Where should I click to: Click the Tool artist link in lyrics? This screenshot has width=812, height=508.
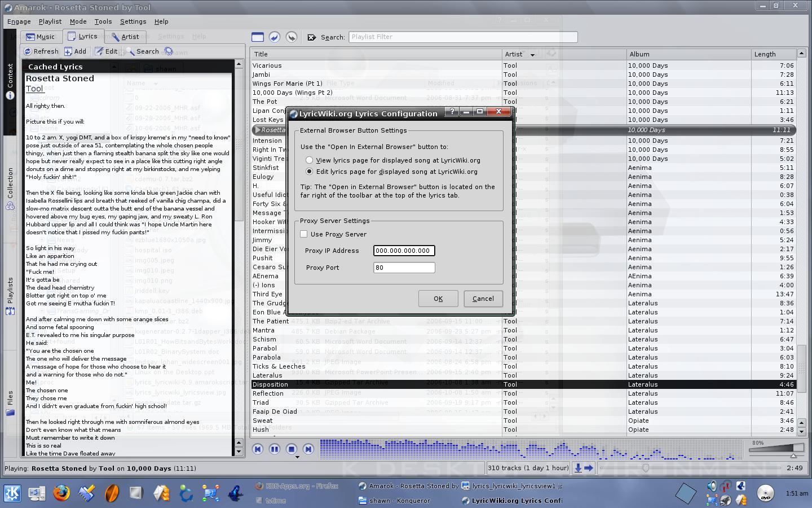(34, 89)
